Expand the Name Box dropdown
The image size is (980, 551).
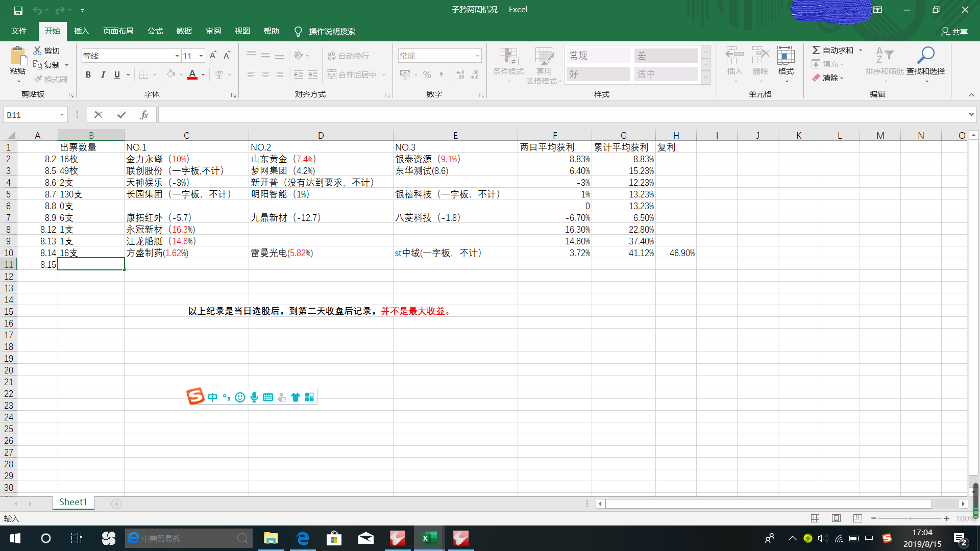click(62, 115)
